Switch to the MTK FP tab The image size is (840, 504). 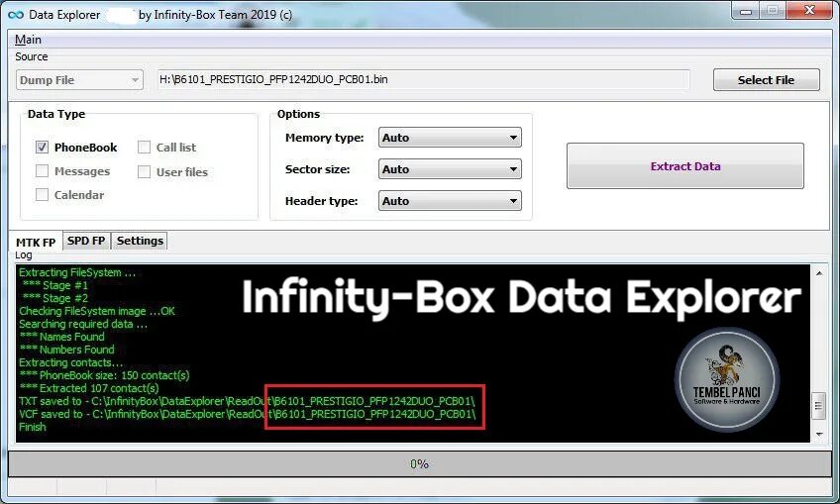[x=36, y=242]
